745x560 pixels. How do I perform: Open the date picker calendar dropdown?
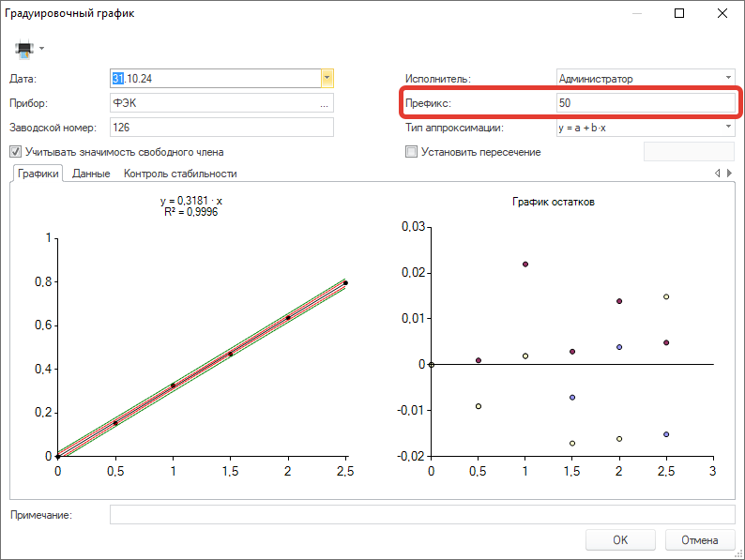327,79
